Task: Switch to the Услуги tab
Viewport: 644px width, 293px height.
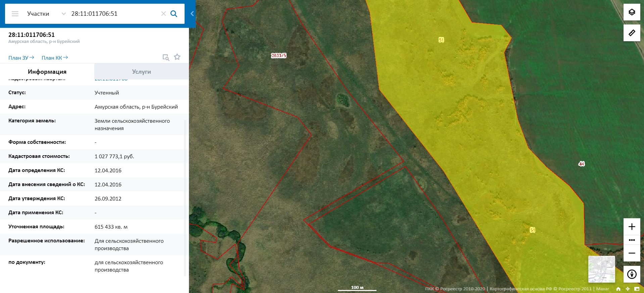Action: pyautogui.click(x=141, y=71)
